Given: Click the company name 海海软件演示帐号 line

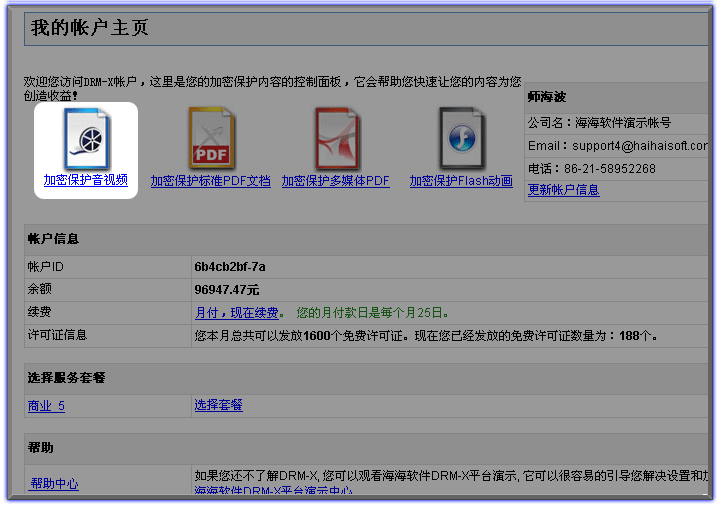Looking at the screenshot, I should (600, 123).
